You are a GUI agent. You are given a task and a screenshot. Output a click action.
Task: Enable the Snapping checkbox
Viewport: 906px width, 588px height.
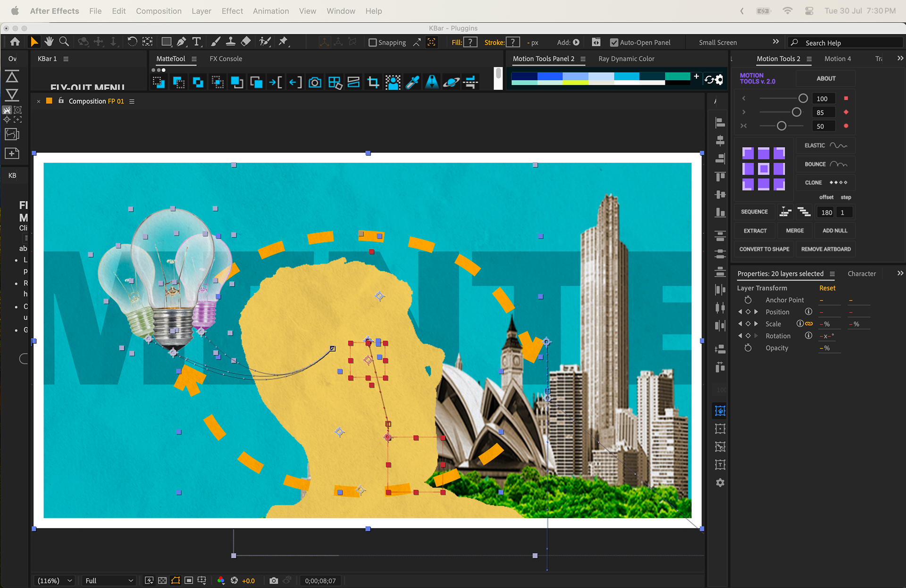tap(372, 42)
